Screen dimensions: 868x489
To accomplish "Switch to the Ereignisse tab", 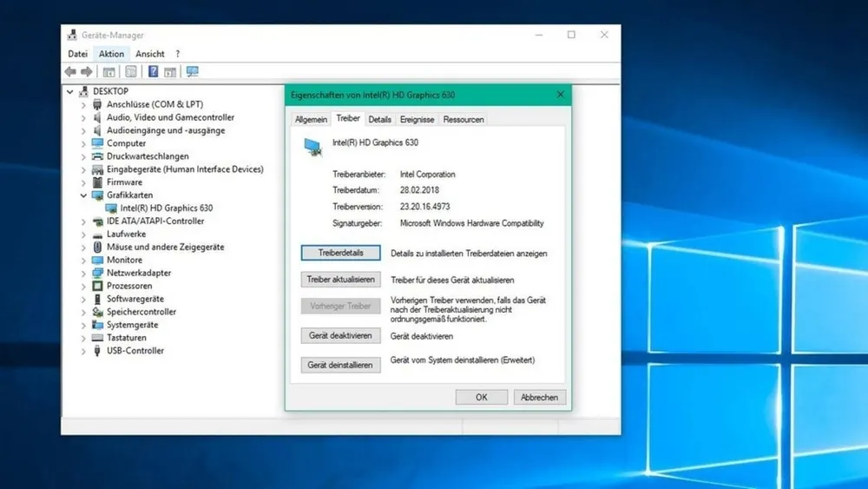I will [x=417, y=119].
